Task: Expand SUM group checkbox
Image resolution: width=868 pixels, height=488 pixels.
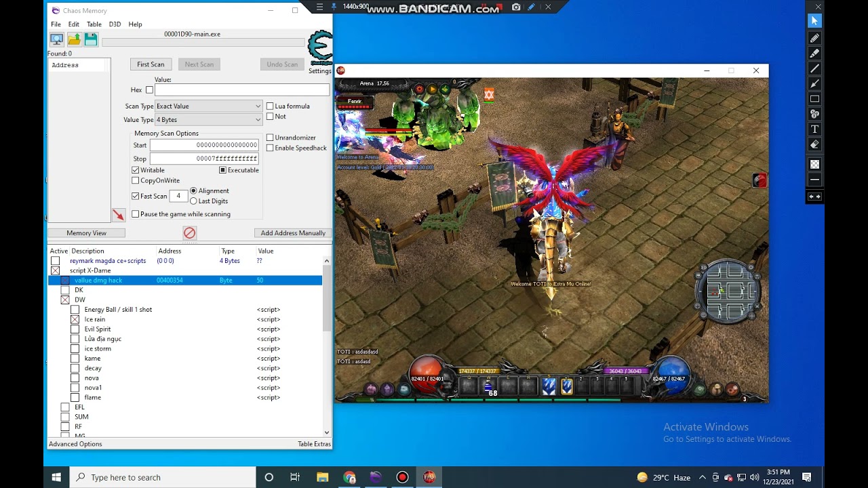Action: click(65, 417)
